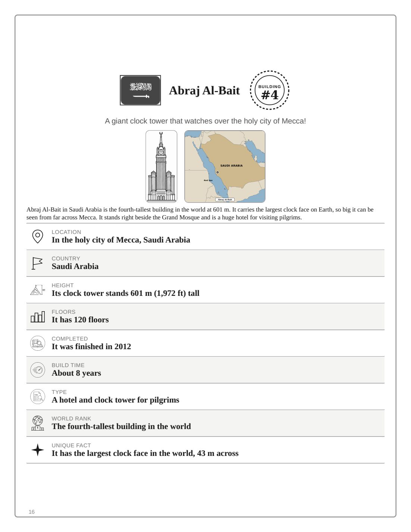Image resolution: width=411 pixels, height=532 pixels.
Task: Click the completed date icon
Action: tap(37, 343)
